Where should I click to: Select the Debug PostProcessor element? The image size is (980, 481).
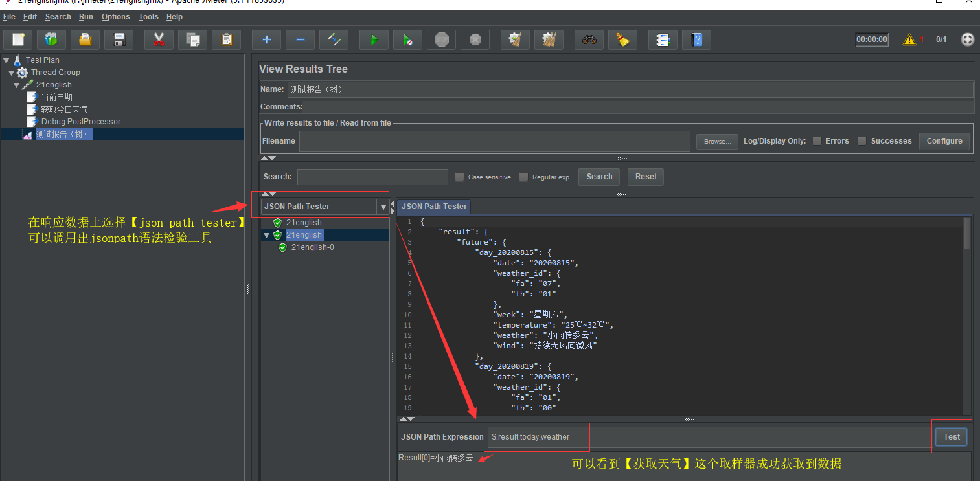pos(80,122)
